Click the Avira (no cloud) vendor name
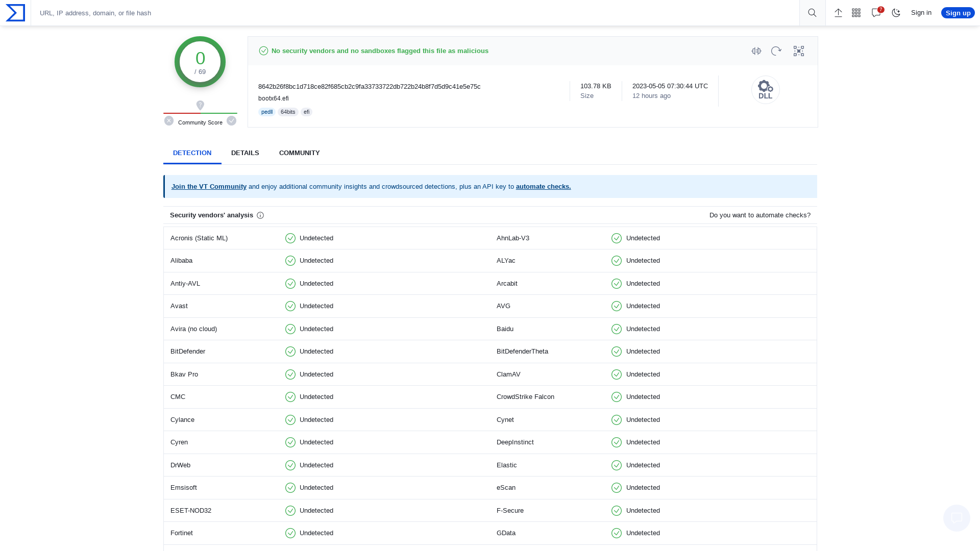 [x=193, y=329]
